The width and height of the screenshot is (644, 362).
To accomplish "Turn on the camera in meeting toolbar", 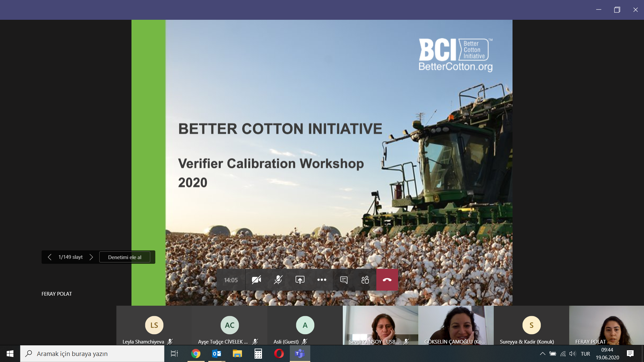I will [256, 280].
